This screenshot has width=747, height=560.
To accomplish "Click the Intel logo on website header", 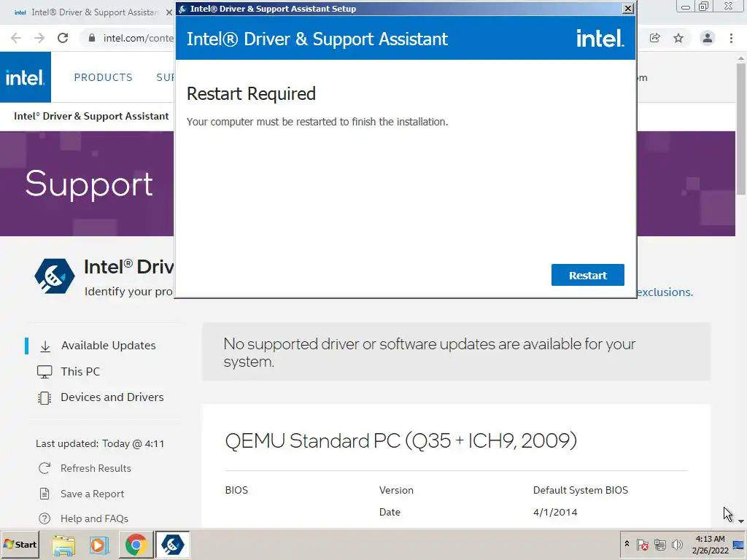I will pyautogui.click(x=26, y=77).
